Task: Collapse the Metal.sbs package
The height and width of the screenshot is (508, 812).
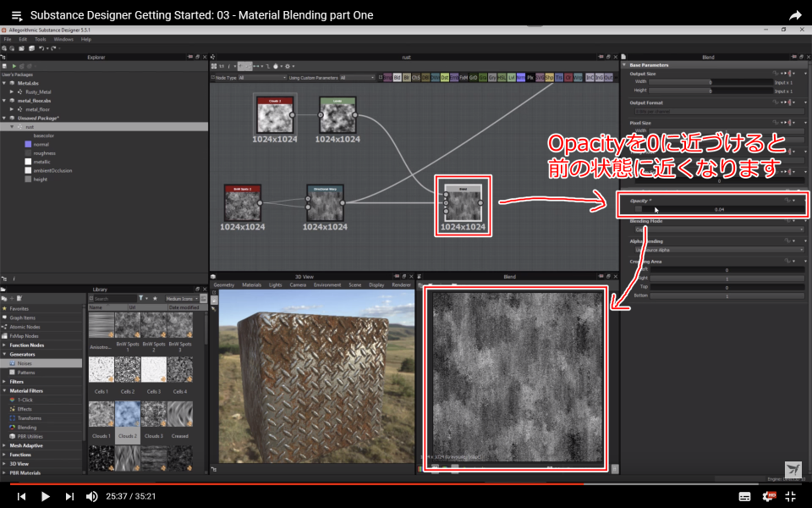Action: 4,83
